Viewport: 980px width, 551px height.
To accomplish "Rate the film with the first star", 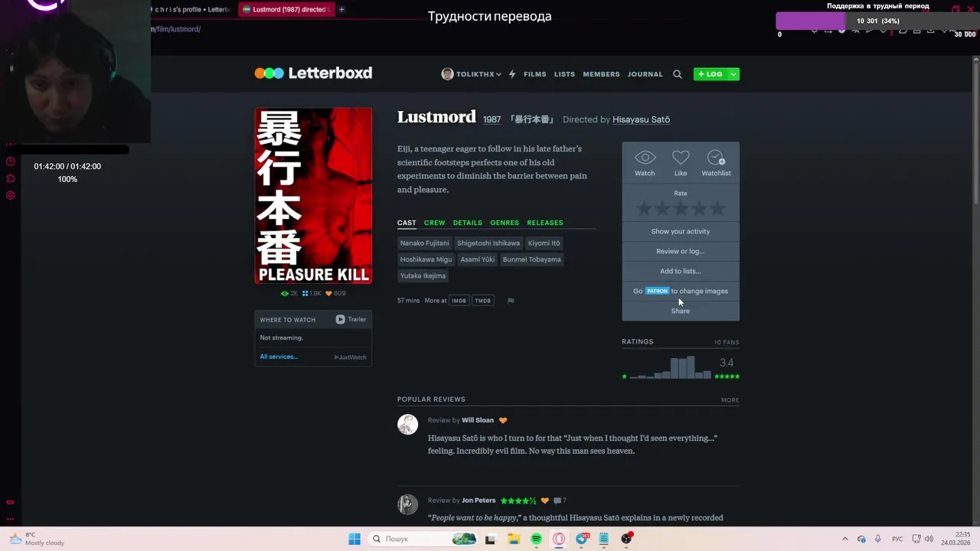I will click(x=644, y=208).
